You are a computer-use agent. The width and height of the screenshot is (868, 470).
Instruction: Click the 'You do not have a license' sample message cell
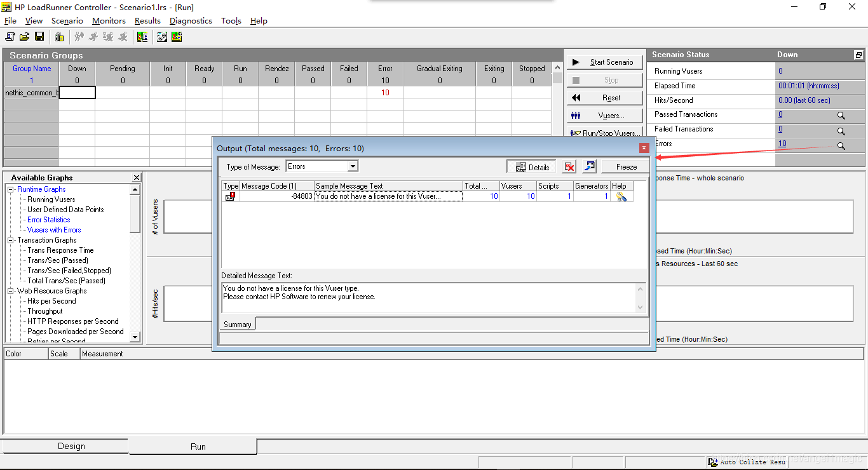(388, 196)
